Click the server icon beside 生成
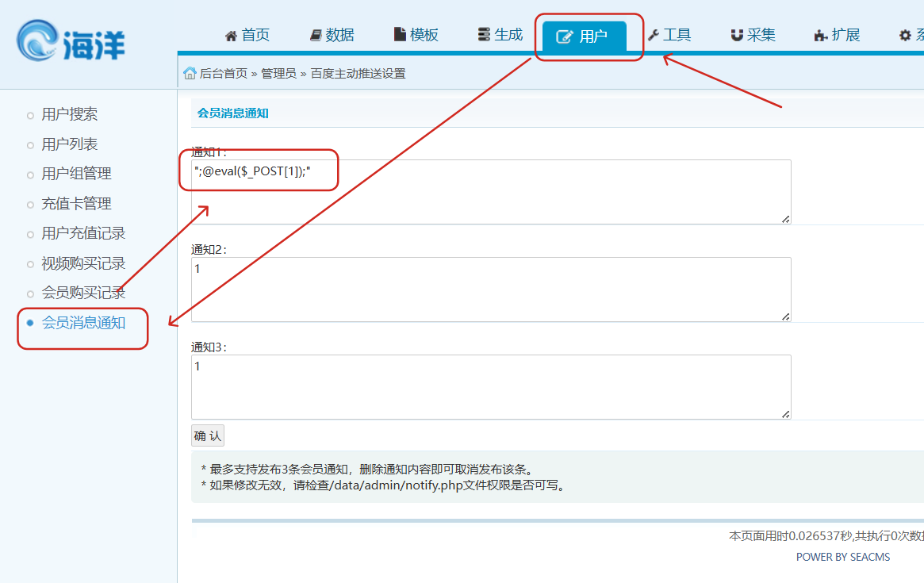Screen dimensions: 924x583 click(484, 35)
